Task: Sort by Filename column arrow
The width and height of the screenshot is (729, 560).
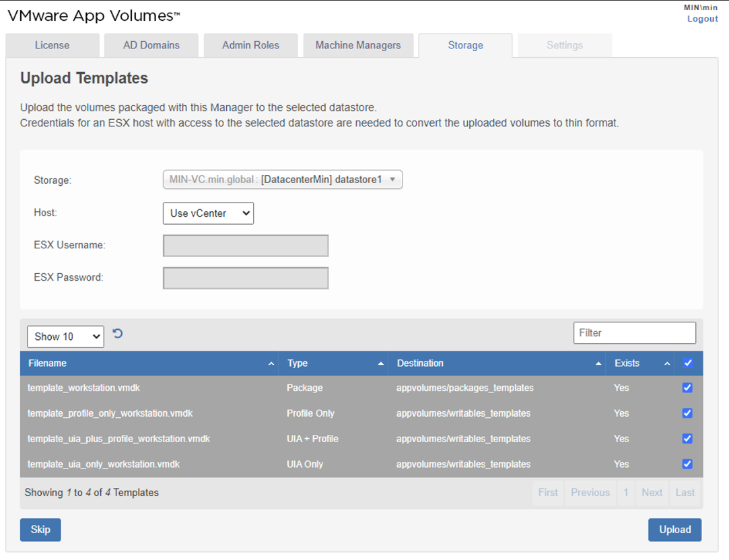Action: [x=271, y=364]
